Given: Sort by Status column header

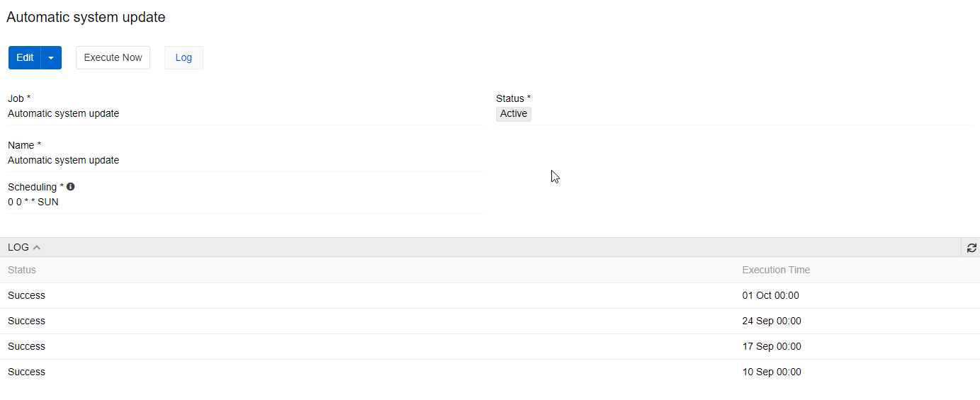Looking at the screenshot, I should click(22, 270).
